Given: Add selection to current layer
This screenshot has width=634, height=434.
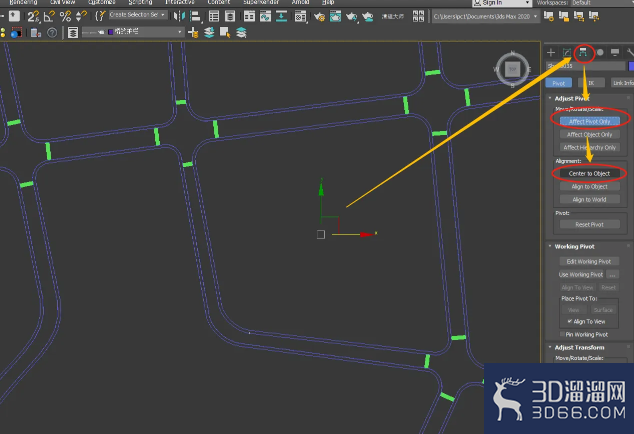Looking at the screenshot, I should coord(209,33).
